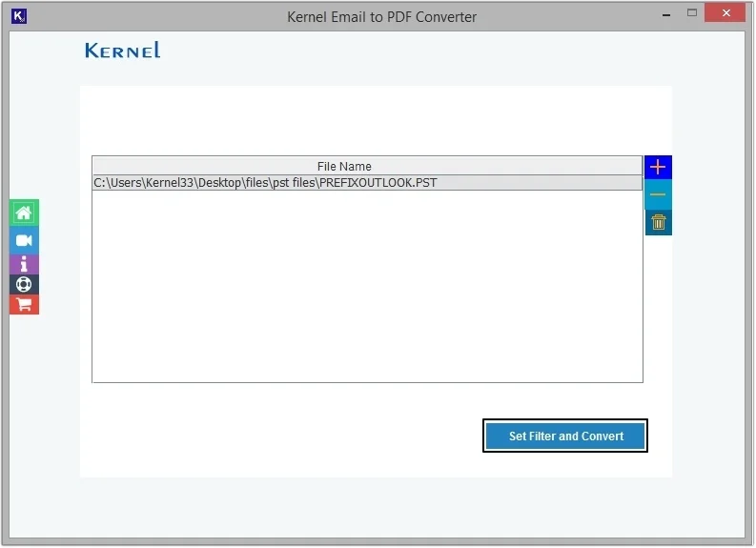Open the lifebuoy support sidebar icon
The width and height of the screenshot is (756, 548).
tap(24, 284)
